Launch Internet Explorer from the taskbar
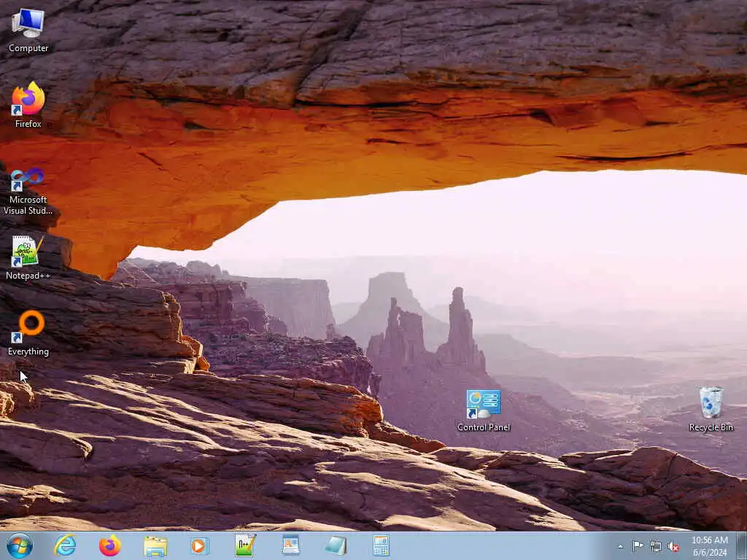 pos(65,545)
